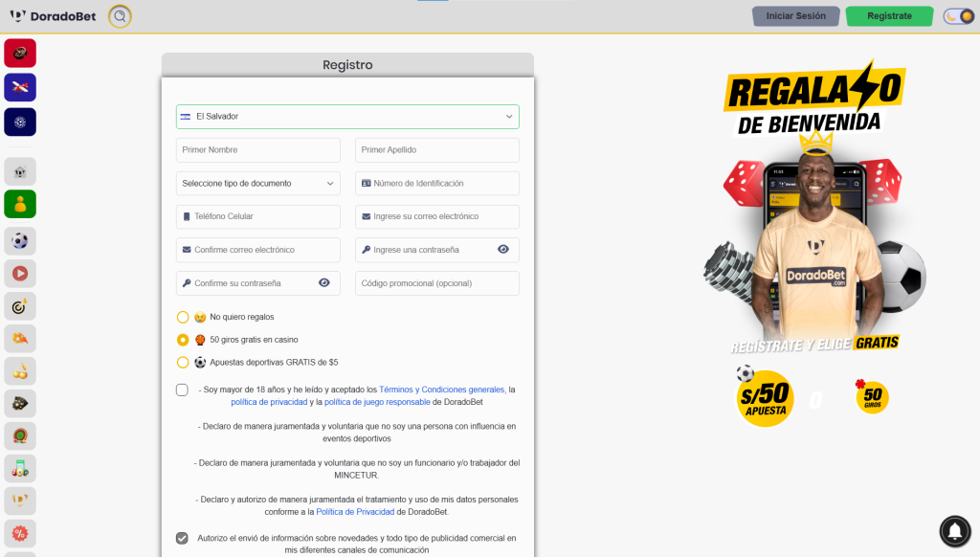Image resolution: width=980 pixels, height=557 pixels.
Task: Open política de juego responsable link
Action: pyautogui.click(x=377, y=402)
